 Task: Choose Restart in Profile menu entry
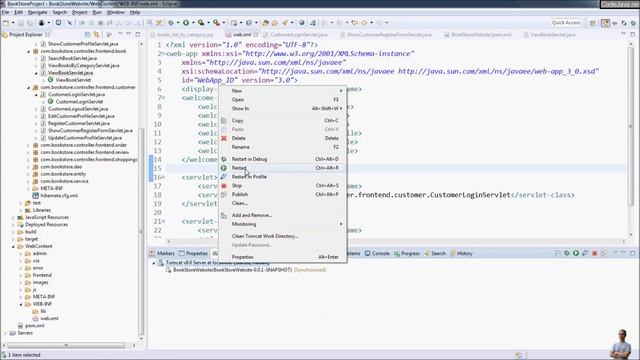point(283,177)
